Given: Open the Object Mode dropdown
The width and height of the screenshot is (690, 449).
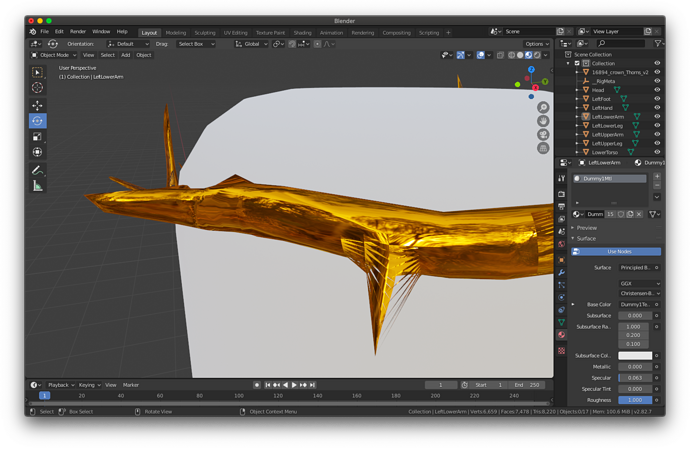Looking at the screenshot, I should click(54, 55).
